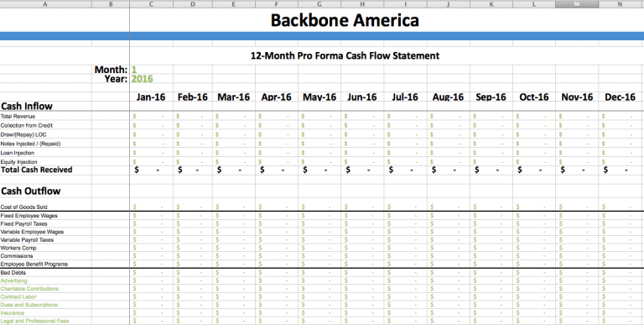
Task: Click the Dues and Subscriptions label
Action: coord(29,305)
